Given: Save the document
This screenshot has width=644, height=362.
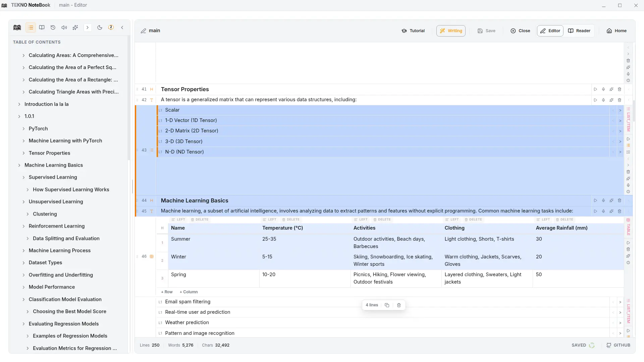Looking at the screenshot, I should (x=486, y=31).
